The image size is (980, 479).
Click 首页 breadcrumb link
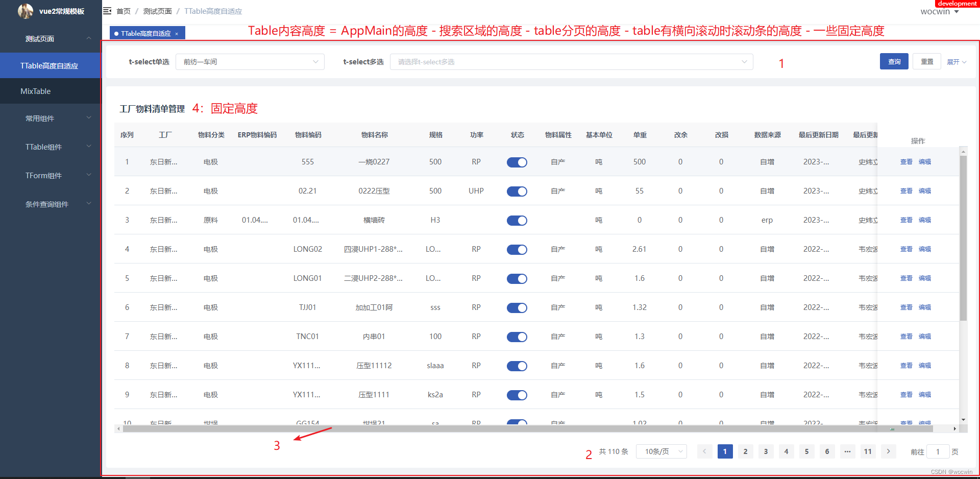click(x=124, y=11)
